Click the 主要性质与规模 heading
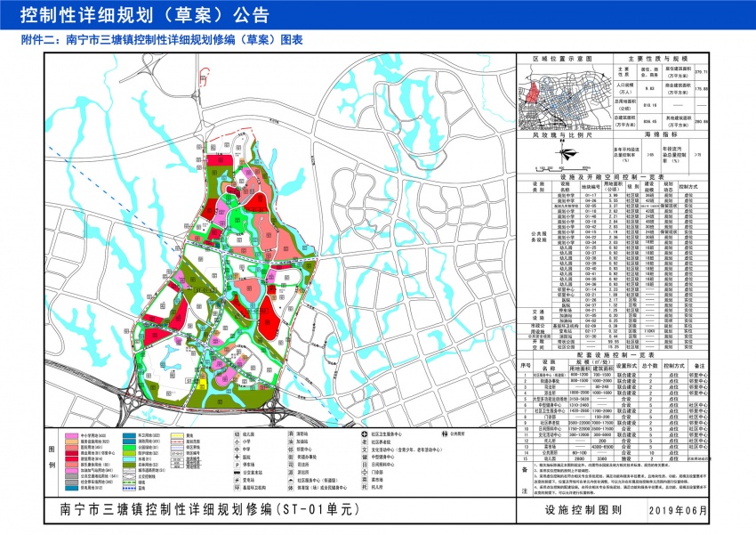756x535 pixels. tap(658, 59)
